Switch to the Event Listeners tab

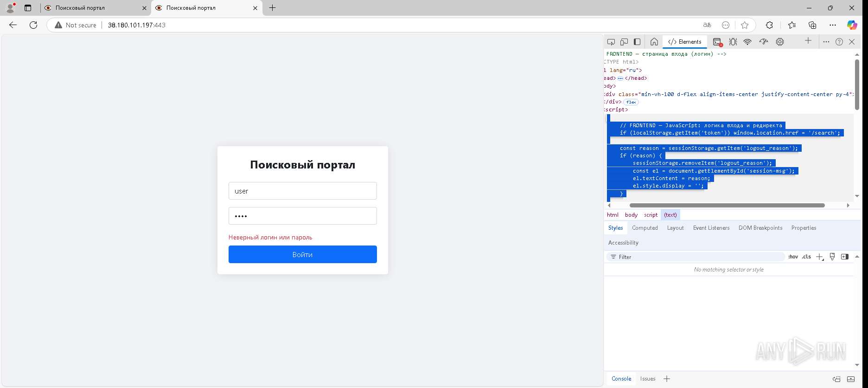tap(711, 228)
